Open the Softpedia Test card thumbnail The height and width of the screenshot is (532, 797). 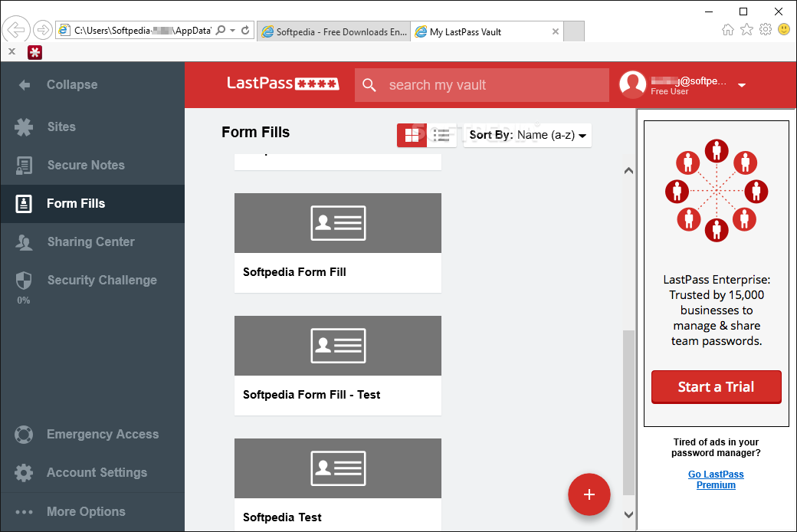tap(337, 468)
